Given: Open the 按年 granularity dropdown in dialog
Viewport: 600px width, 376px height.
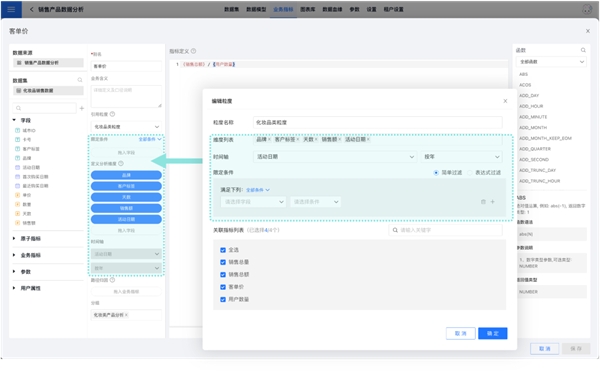Looking at the screenshot, I should [x=461, y=157].
